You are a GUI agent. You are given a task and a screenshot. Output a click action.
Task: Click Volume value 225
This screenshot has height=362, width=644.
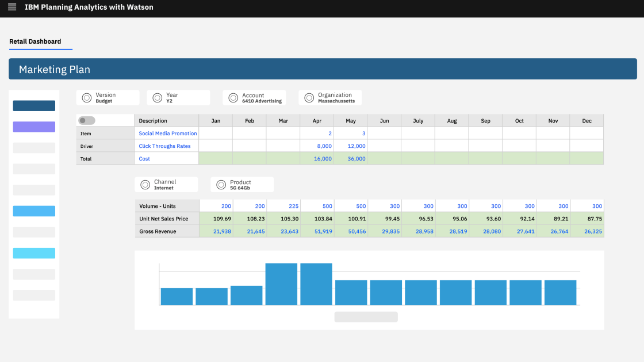pos(284,206)
